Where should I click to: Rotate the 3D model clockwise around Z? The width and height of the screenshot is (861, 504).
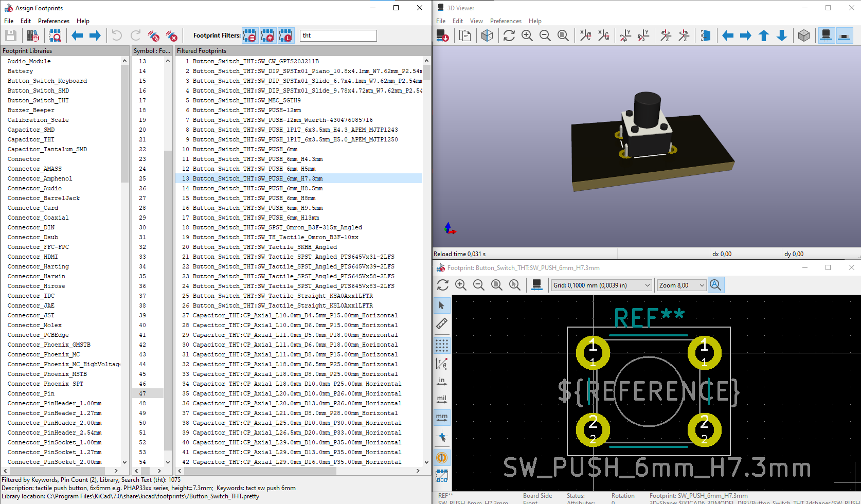pyautogui.click(x=666, y=35)
